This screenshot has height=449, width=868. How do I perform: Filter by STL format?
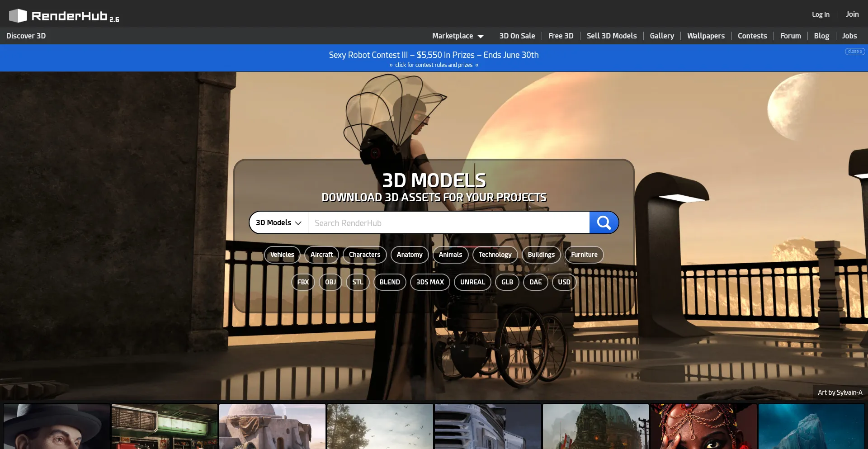[358, 282]
